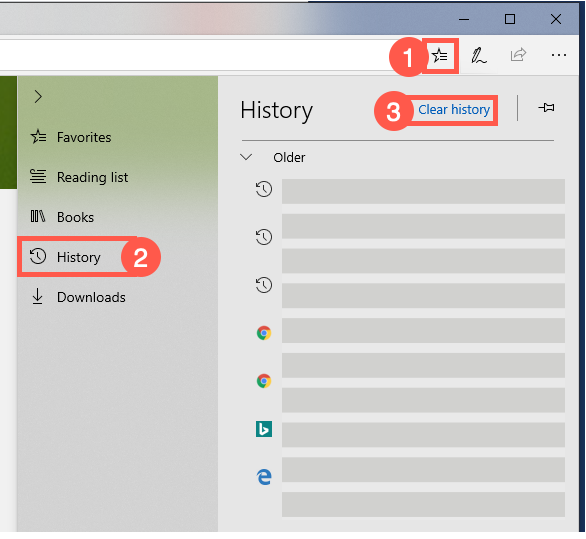This screenshot has width=586, height=539.
Task: Open the Settings and more ellipsis menu
Action: pos(558,55)
